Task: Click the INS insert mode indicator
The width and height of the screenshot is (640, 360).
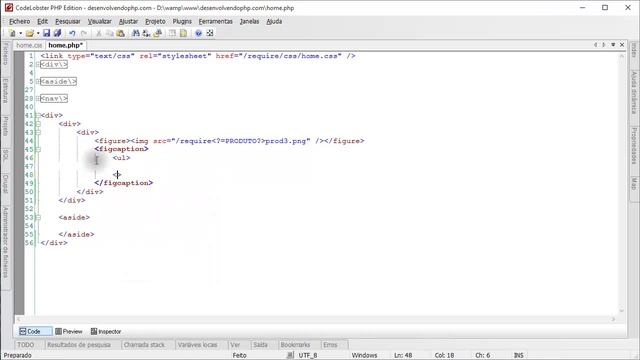Action: [518, 356]
